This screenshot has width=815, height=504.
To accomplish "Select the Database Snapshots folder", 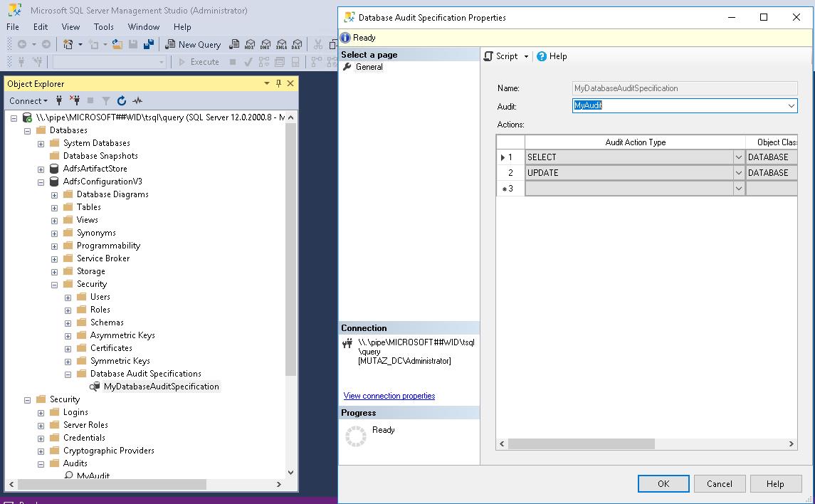I will pos(100,156).
